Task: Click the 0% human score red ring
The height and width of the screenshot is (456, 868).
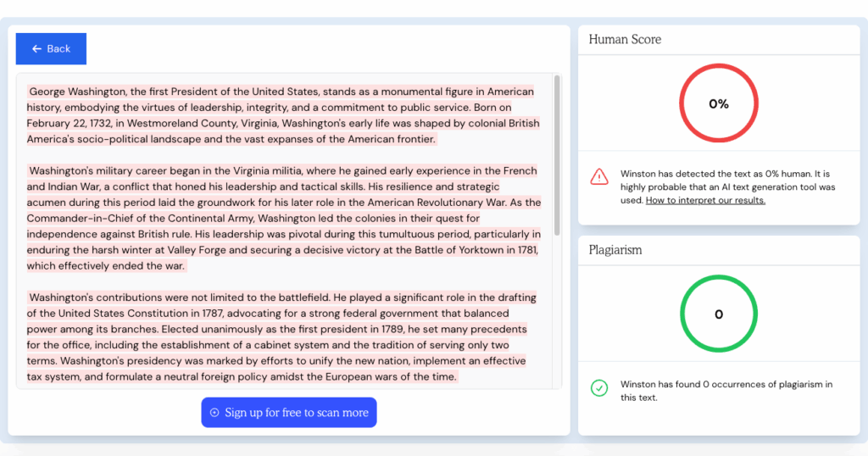Action: tap(719, 103)
